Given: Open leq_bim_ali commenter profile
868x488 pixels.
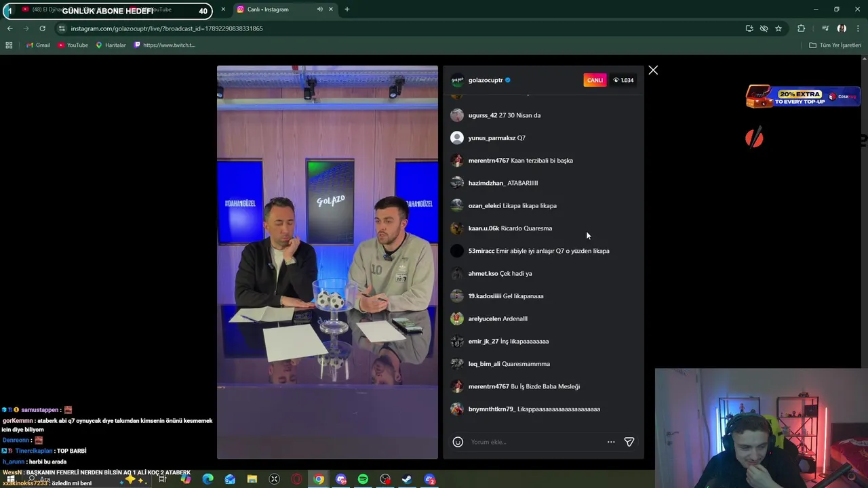Looking at the screenshot, I should 484,364.
